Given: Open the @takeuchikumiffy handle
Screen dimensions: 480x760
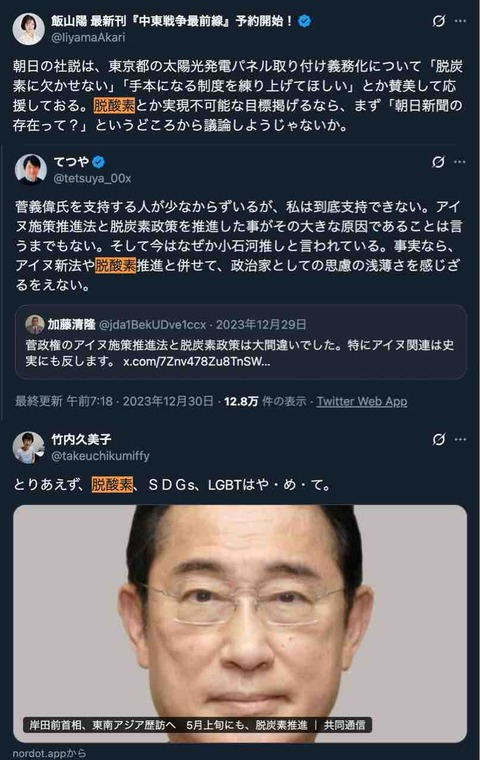Looking at the screenshot, I should pyautogui.click(x=100, y=456).
